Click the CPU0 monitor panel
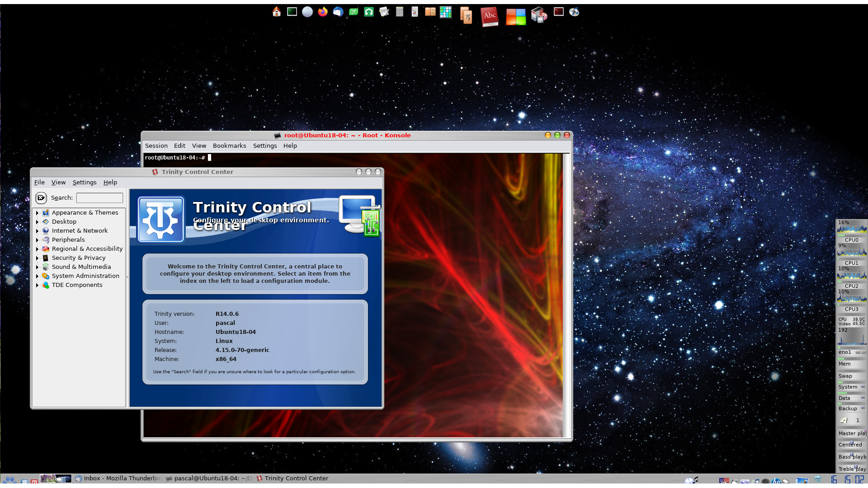 (852, 231)
